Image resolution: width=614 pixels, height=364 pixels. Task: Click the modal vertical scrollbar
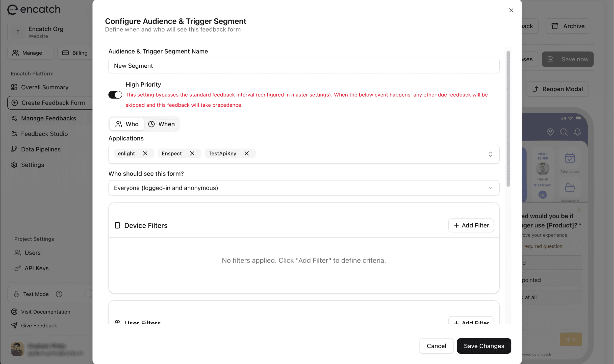pyautogui.click(x=508, y=119)
